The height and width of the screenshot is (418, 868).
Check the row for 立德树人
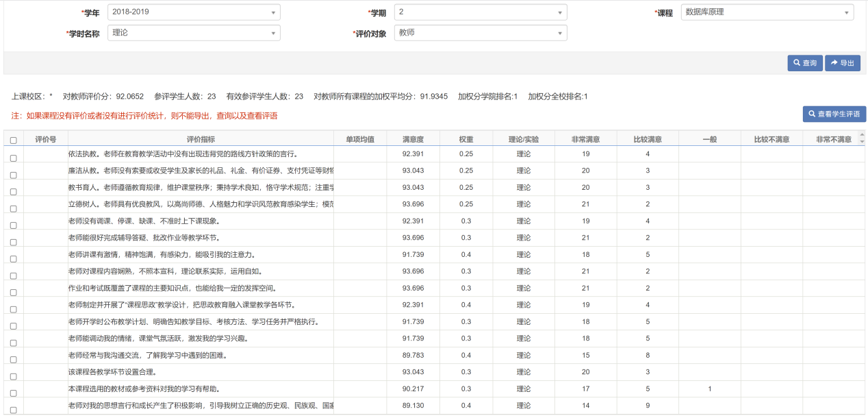[13, 208]
